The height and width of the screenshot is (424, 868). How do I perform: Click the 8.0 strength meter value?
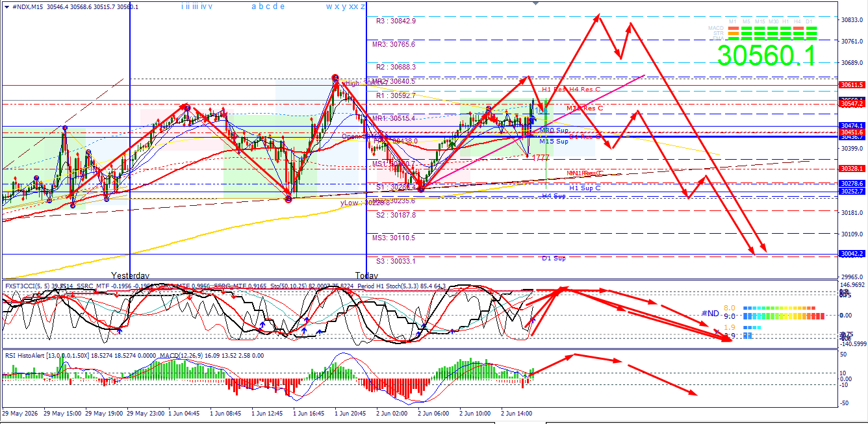tap(729, 308)
